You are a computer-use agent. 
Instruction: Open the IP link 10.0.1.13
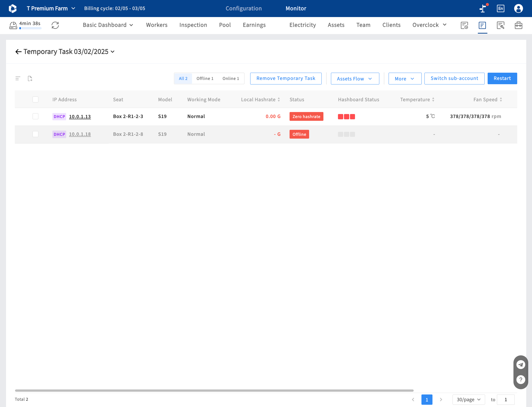click(x=80, y=117)
